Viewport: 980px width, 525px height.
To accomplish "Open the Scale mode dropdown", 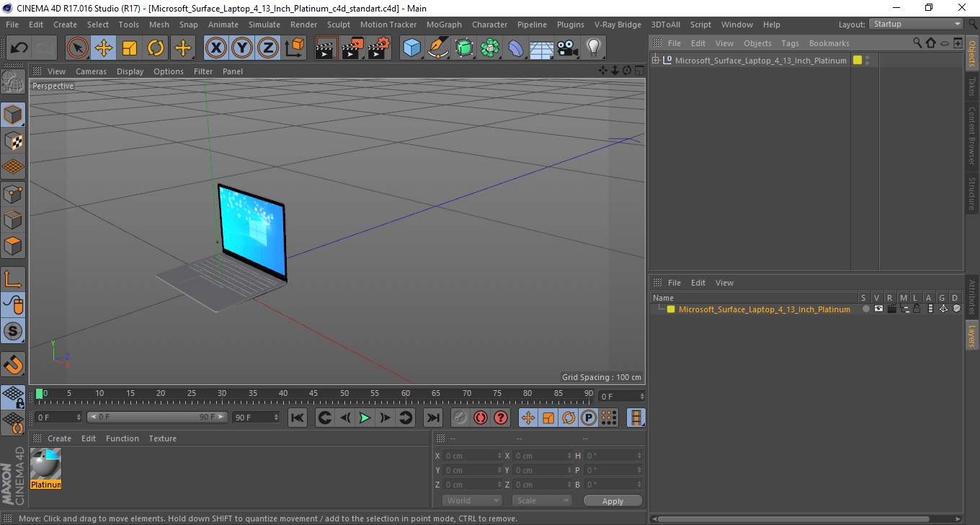I will click(542, 500).
